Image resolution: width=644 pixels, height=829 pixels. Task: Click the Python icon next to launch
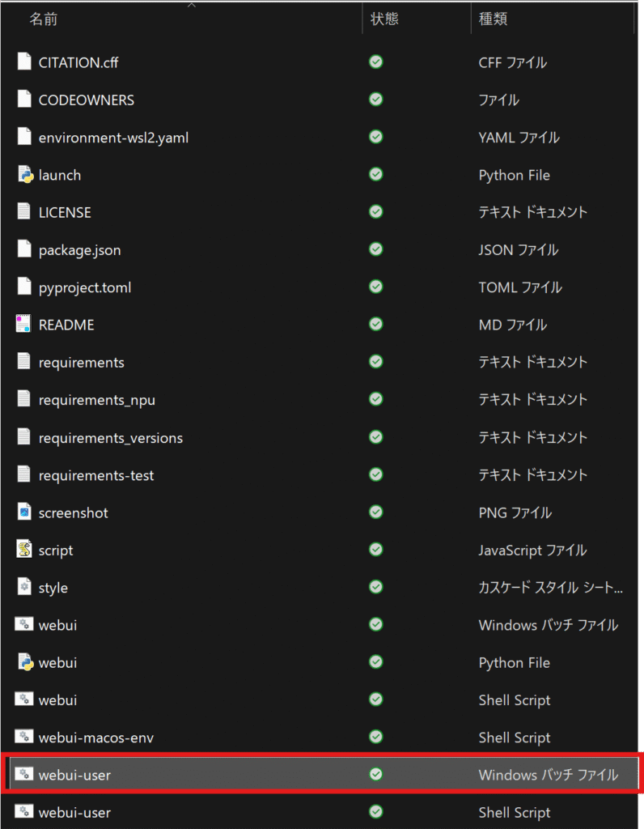coord(25,175)
